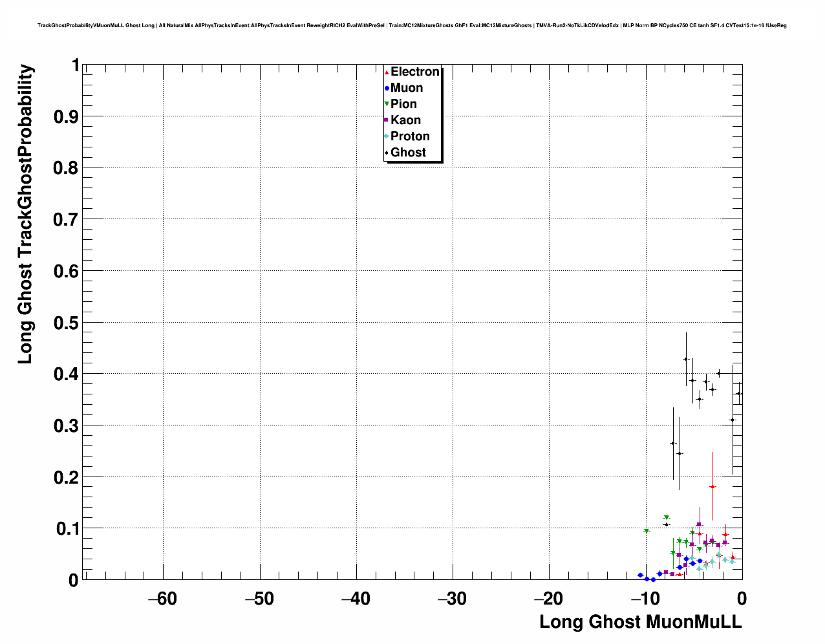Click the y-axis tick label '0.6'
The width and height of the screenshot is (825, 644).
click(x=67, y=271)
